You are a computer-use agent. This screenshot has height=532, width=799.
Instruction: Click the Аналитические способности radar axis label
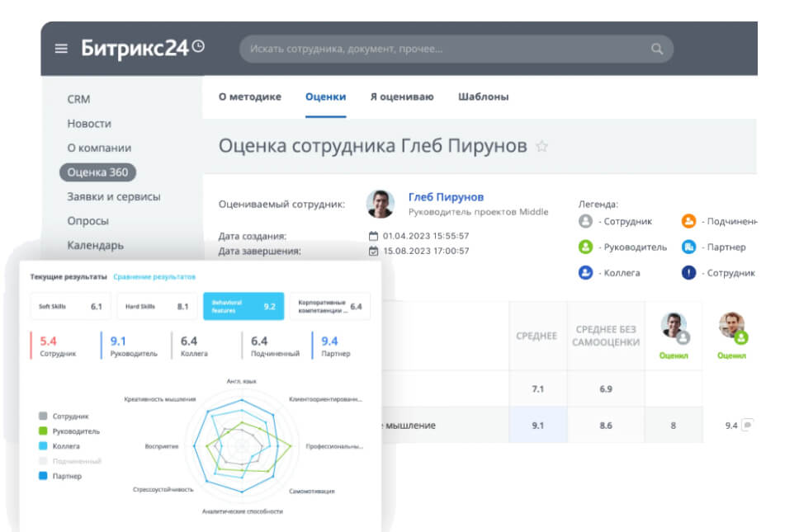point(243,511)
